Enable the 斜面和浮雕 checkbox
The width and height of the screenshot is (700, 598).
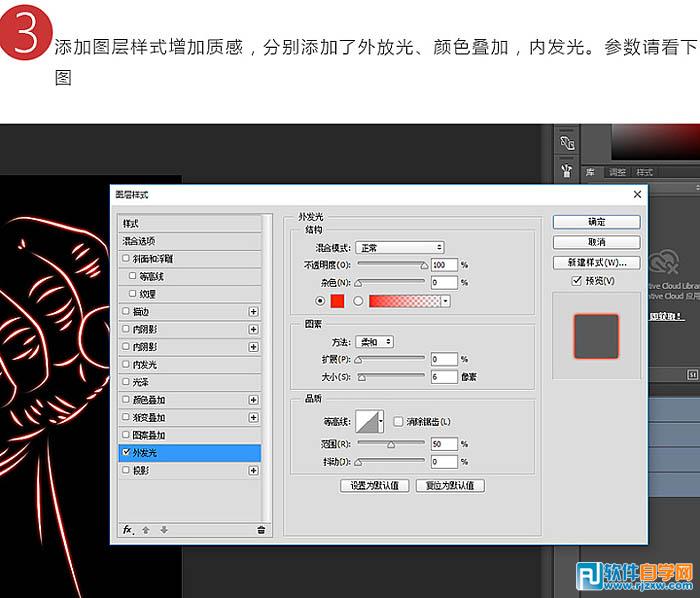[x=125, y=258]
